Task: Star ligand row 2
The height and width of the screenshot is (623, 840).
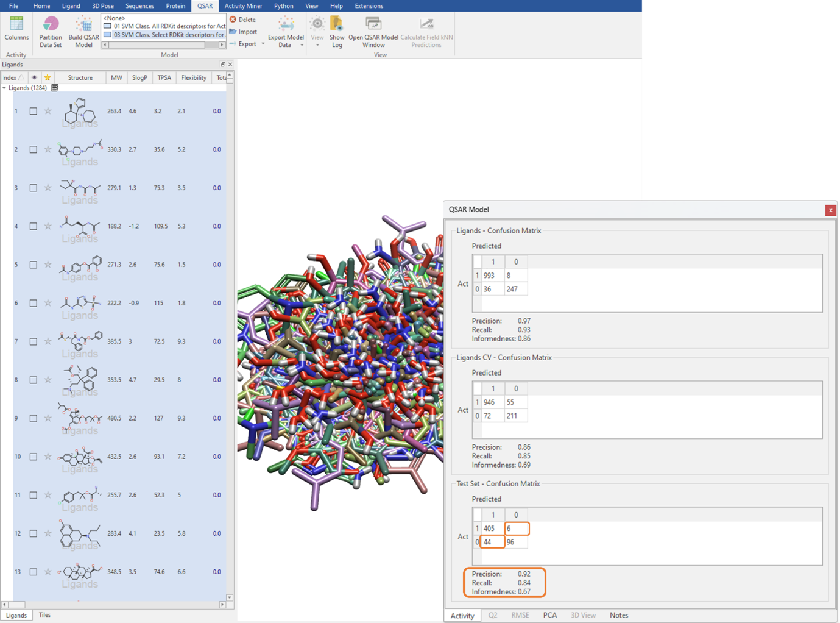Action: (48, 149)
